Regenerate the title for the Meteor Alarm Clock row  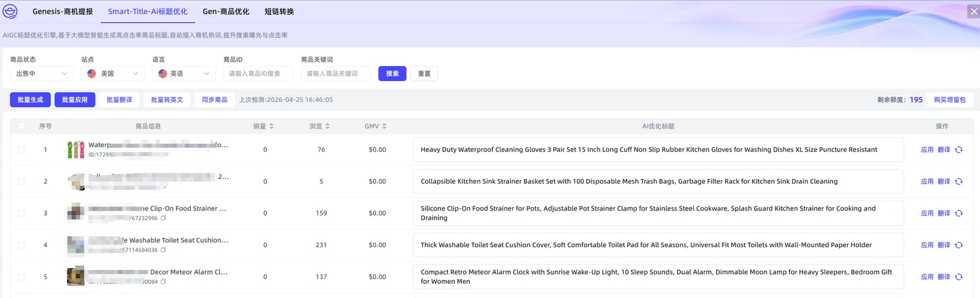(958, 277)
